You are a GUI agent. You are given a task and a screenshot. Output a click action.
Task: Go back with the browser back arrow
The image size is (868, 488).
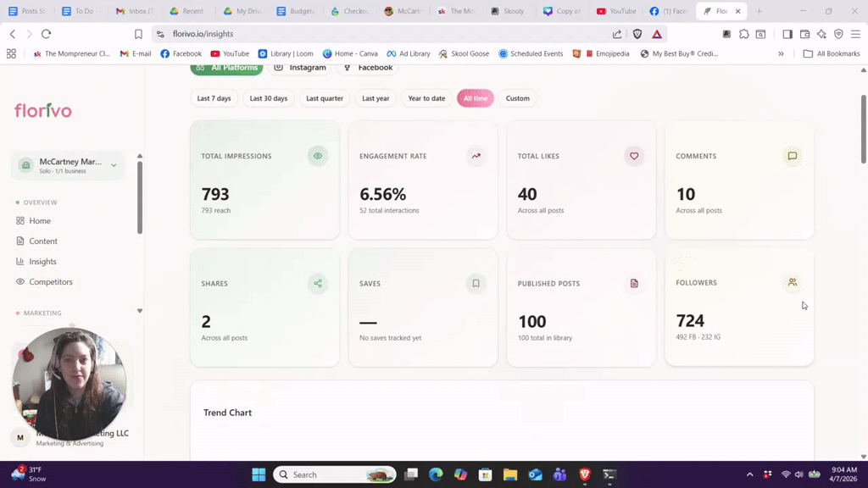coord(13,34)
